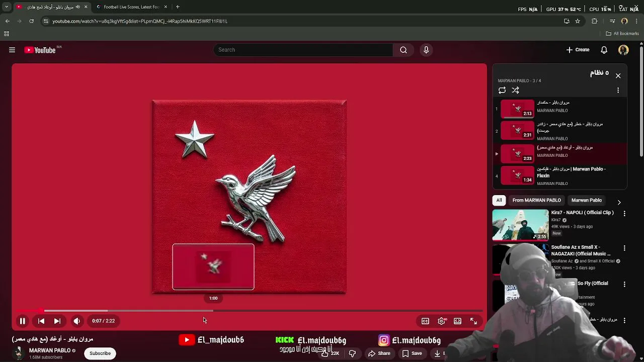Open the account avatar menu
Screen dimensions: 644x362
point(623,50)
